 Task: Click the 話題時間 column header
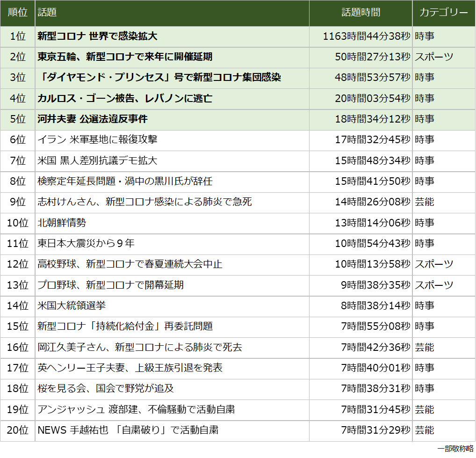[361, 13]
